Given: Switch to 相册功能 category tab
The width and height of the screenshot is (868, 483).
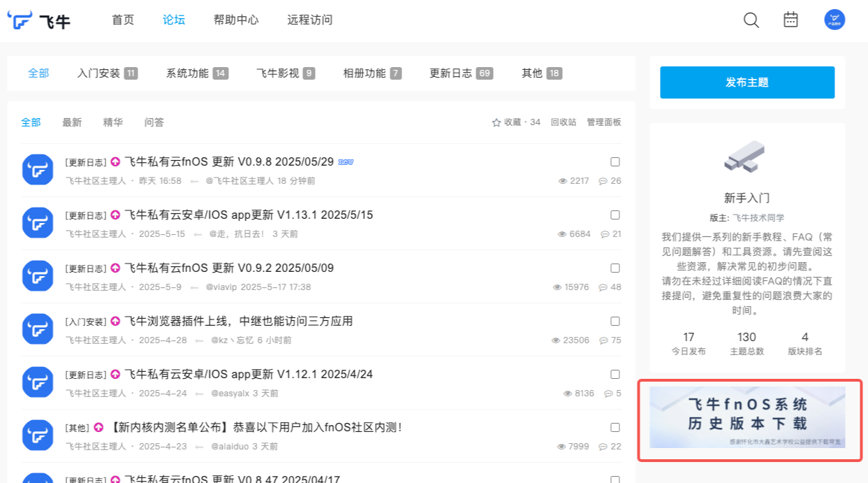Looking at the screenshot, I should pos(372,73).
